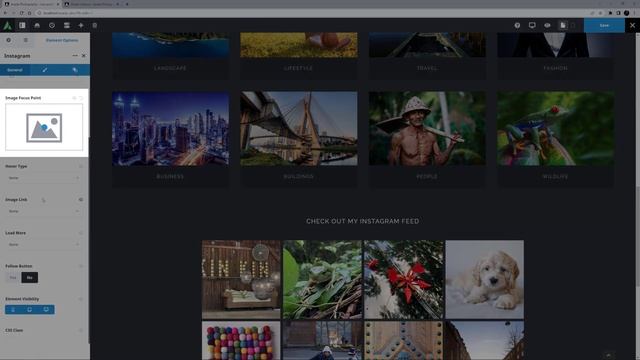Open the Buildings bridge image
640x360 pixels.
click(299, 129)
